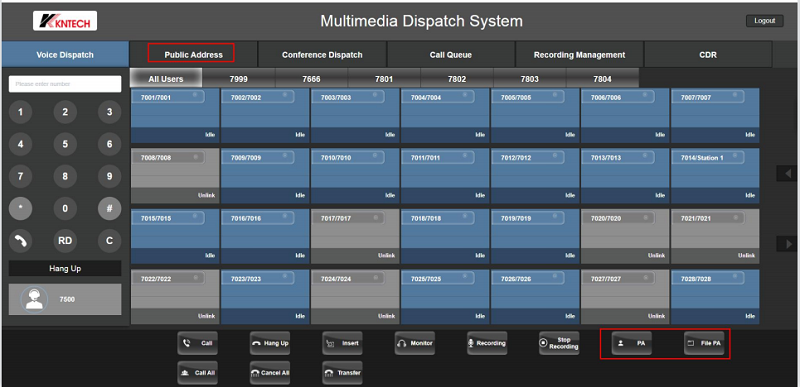This screenshot has width=800, height=387.
Task: Open Recording Management tab
Action: (580, 55)
